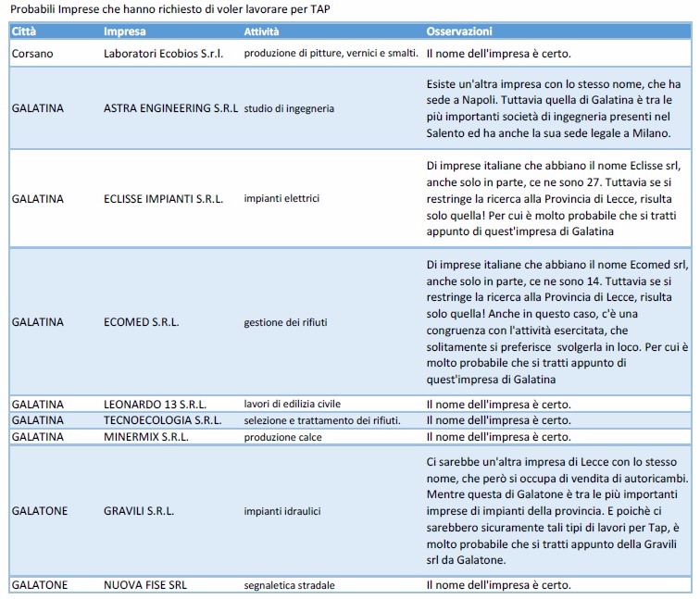Click GALATINA in the Leonardo 13 row
700x599 pixels.
37,405
